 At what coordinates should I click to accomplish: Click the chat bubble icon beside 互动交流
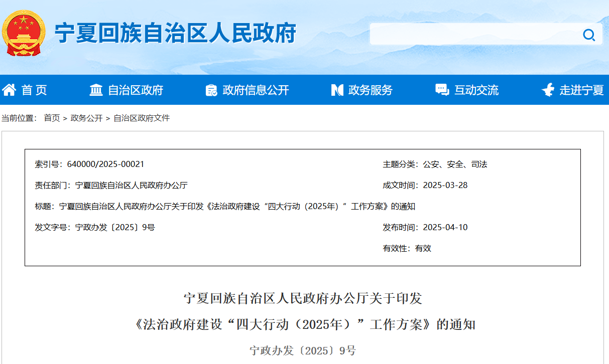point(442,90)
